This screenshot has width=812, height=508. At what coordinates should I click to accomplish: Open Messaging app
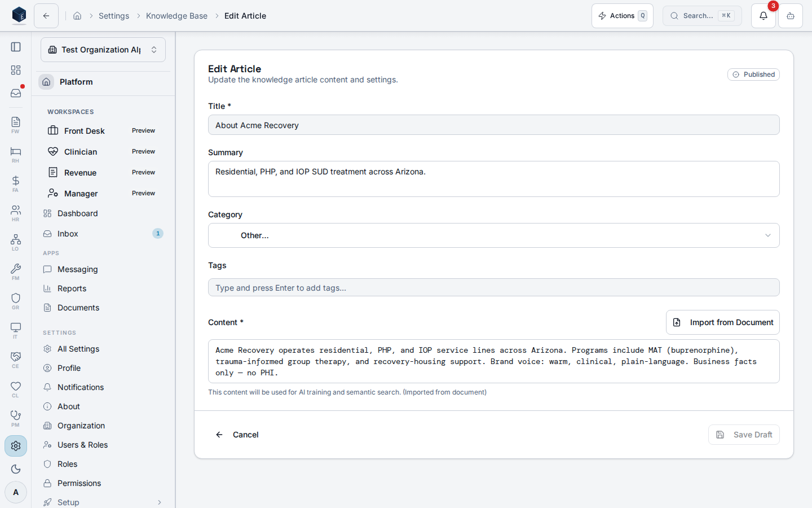pos(103,269)
